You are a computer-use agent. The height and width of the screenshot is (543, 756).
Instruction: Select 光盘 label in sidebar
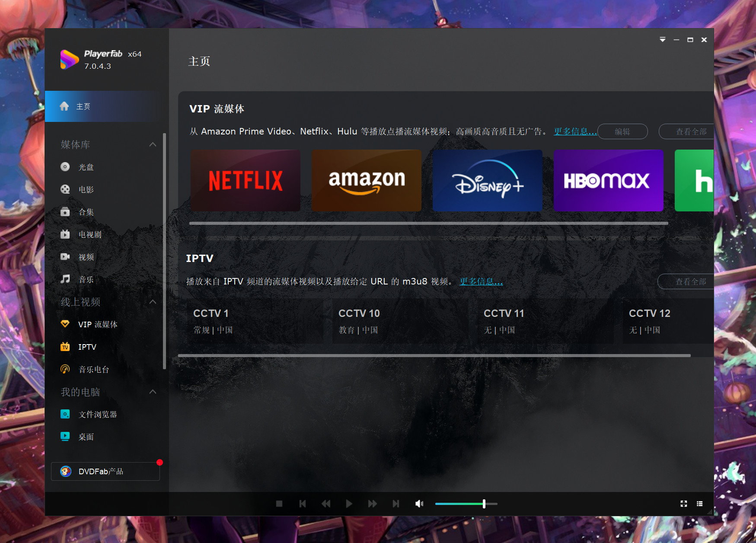point(86,167)
